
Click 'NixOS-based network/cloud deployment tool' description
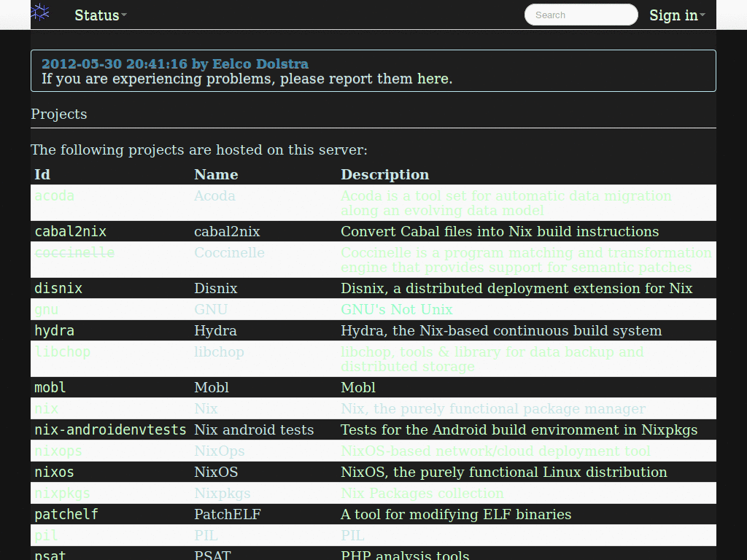[x=495, y=451]
